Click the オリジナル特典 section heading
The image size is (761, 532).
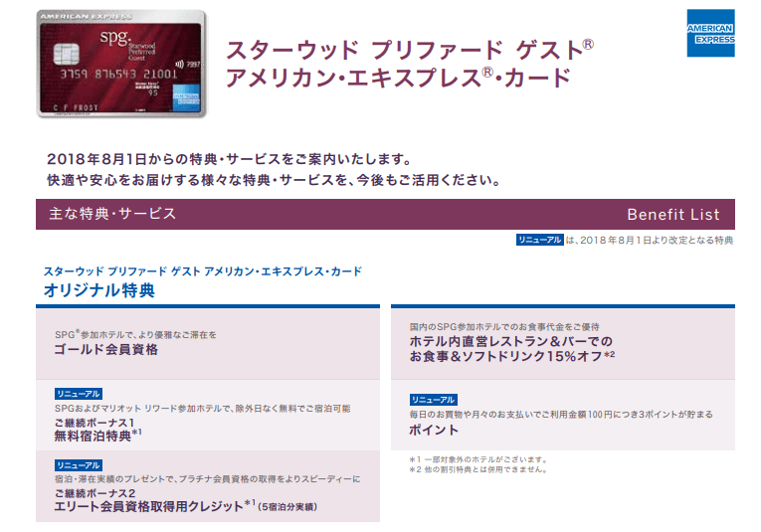pos(99,291)
